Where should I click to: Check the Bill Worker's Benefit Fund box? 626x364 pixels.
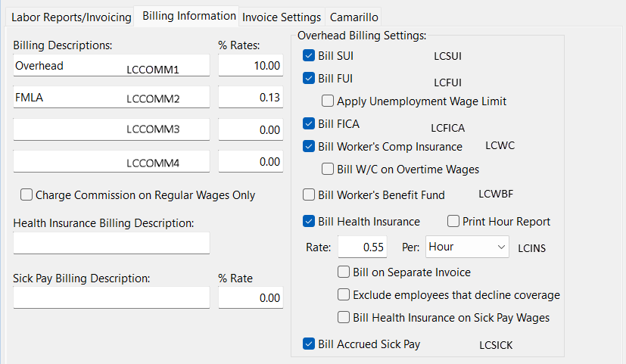pos(309,195)
